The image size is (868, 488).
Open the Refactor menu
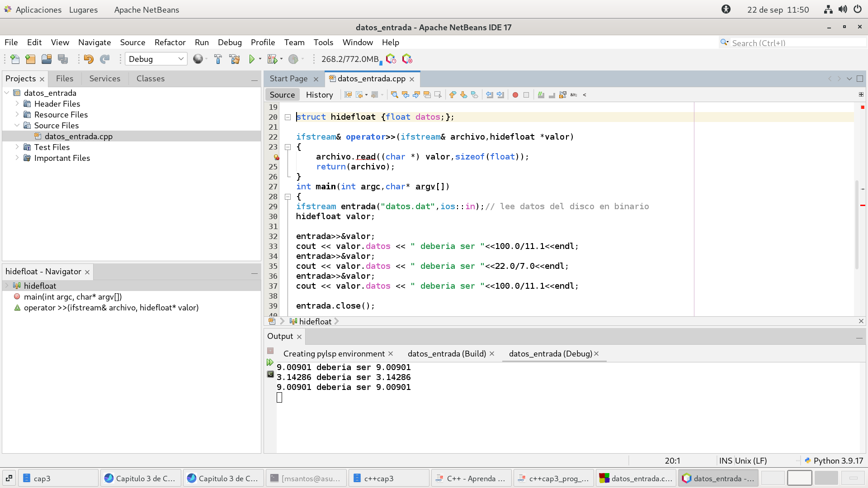pyautogui.click(x=170, y=42)
